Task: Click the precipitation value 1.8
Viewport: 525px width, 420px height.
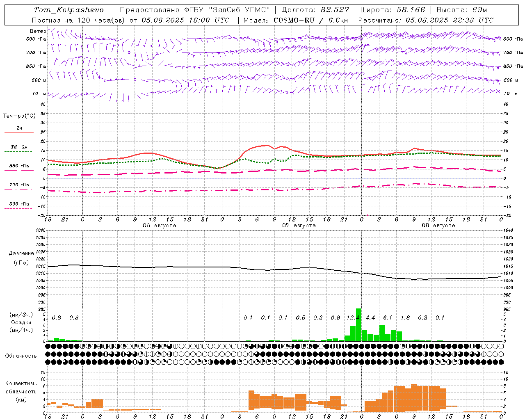Action: pos(405,318)
